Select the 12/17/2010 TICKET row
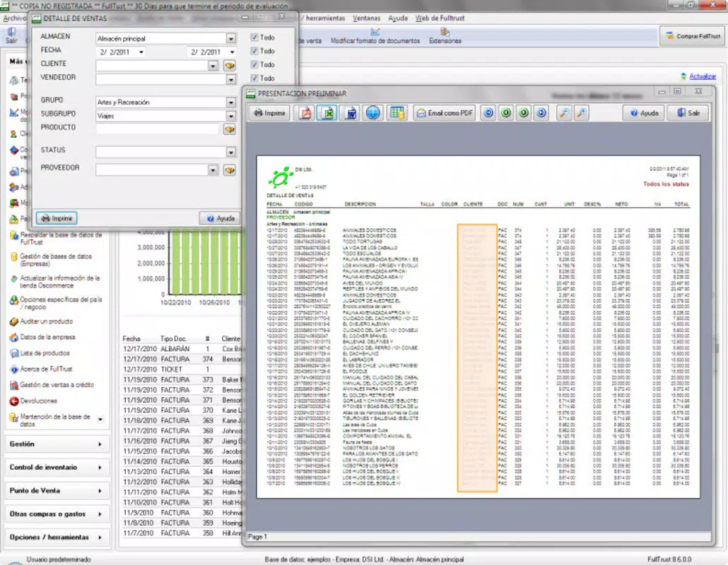The width and height of the screenshot is (728, 565). point(182,369)
